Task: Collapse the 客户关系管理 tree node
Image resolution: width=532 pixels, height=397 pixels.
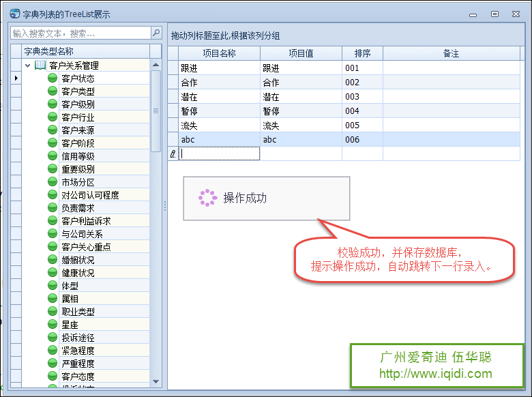Action: click(x=28, y=65)
